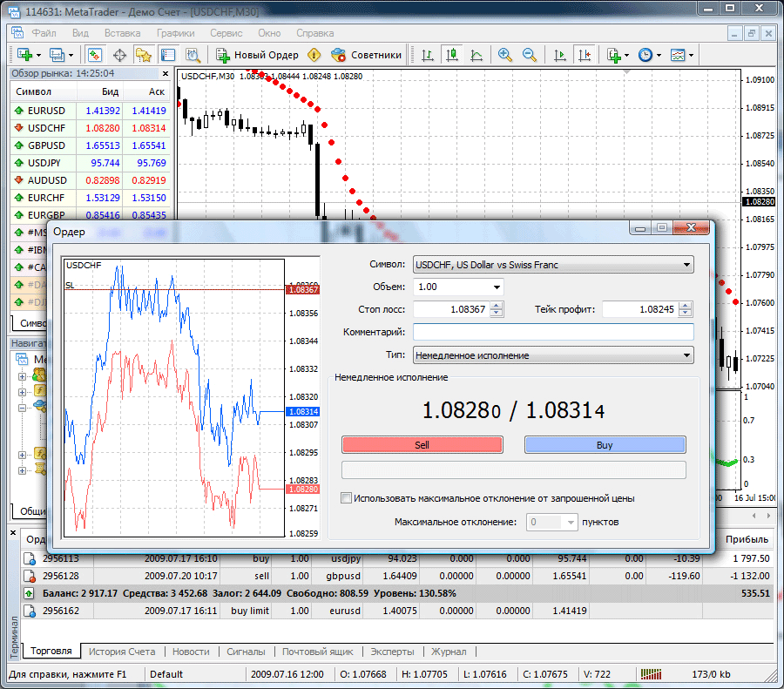Open the chart Templates toolbar icon
Screen dimensions: 784x689
tap(678, 55)
